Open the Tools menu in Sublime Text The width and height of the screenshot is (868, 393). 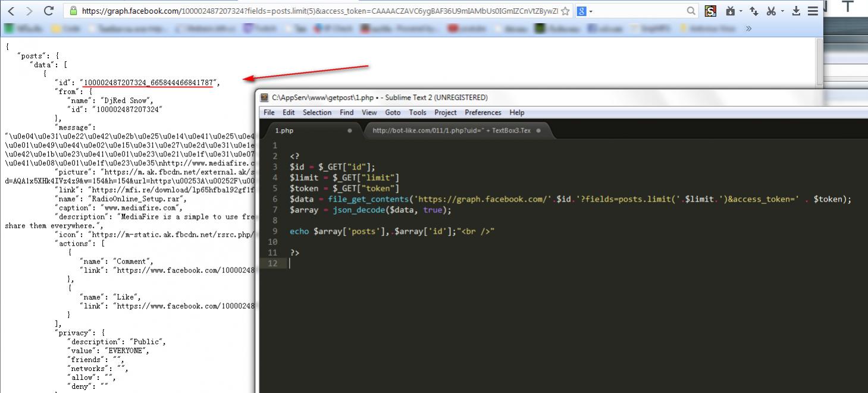click(418, 112)
